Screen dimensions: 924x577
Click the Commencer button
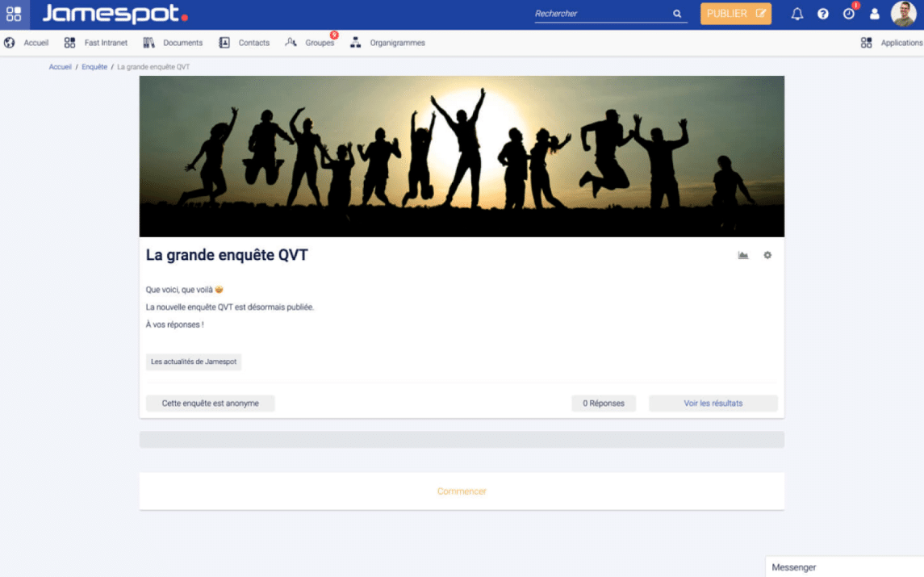462,491
